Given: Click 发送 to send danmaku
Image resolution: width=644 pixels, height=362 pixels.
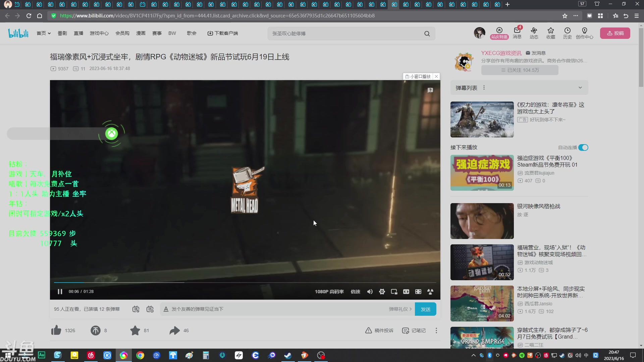Looking at the screenshot, I should click(x=425, y=309).
